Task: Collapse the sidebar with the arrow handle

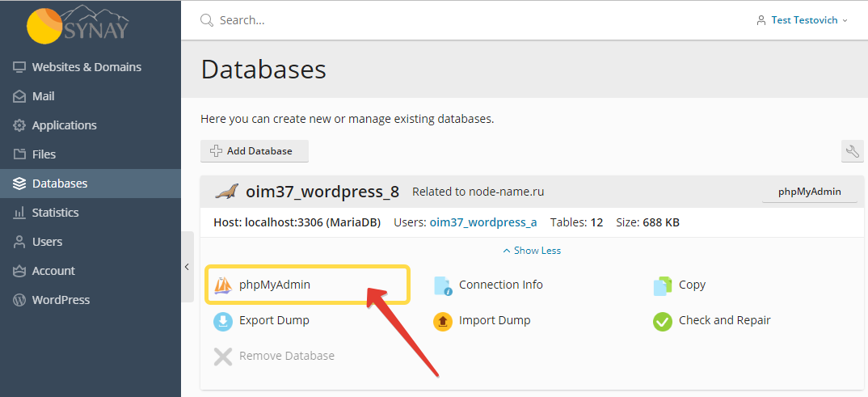Action: point(188,267)
